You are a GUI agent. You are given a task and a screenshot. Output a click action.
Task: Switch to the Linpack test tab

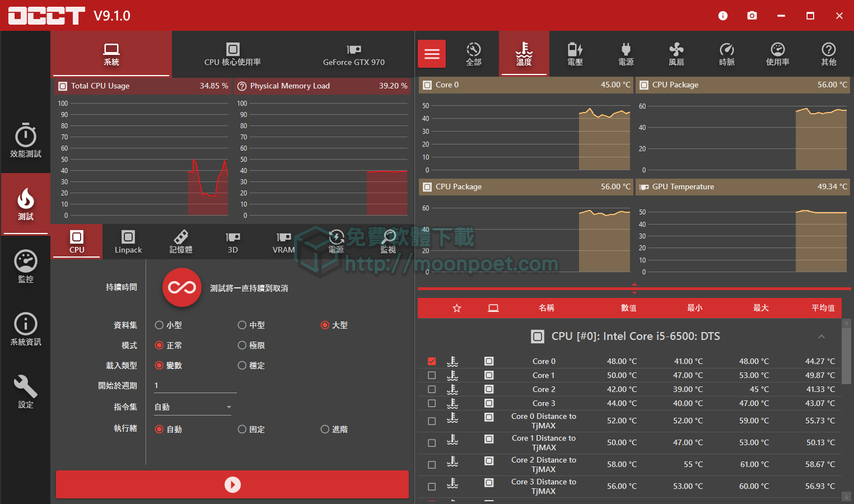click(128, 242)
